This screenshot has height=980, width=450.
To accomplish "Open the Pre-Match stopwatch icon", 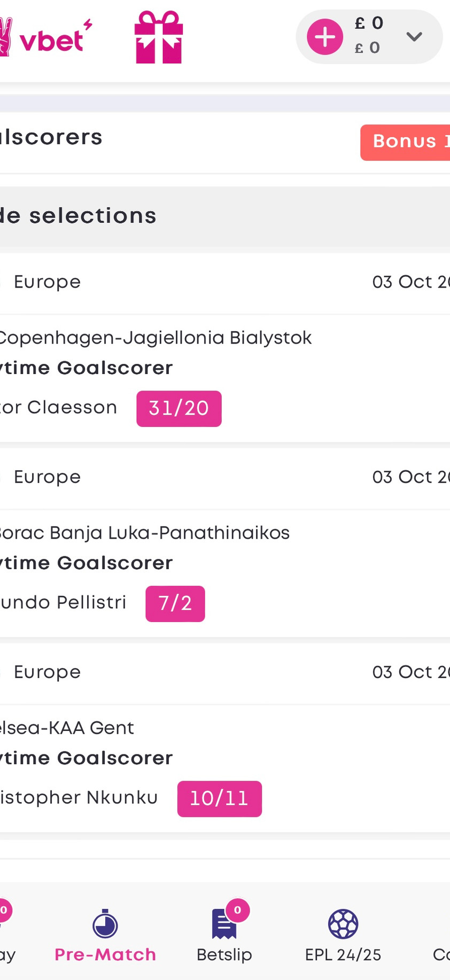I will click(105, 924).
